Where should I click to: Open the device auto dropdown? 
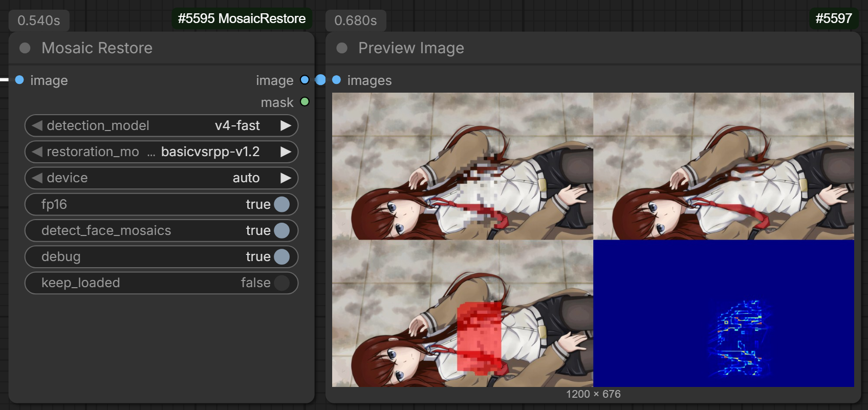(161, 178)
